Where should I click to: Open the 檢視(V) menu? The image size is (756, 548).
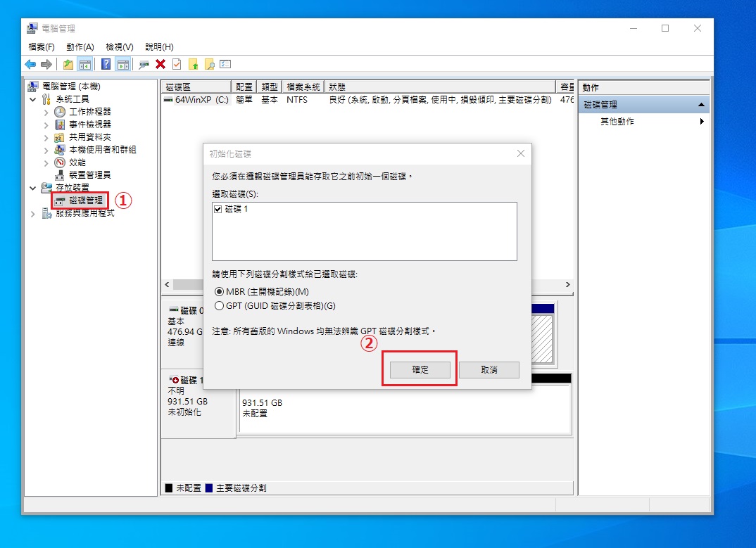coord(119,46)
